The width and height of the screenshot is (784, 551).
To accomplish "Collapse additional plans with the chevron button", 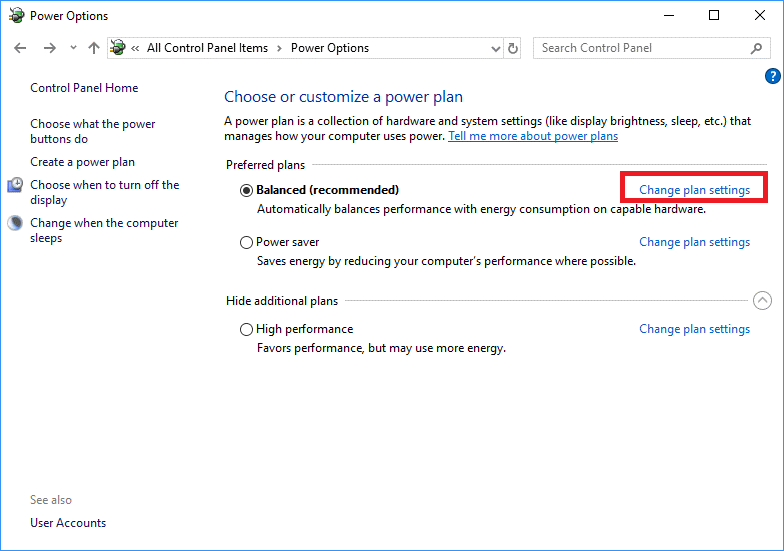I will 762,300.
